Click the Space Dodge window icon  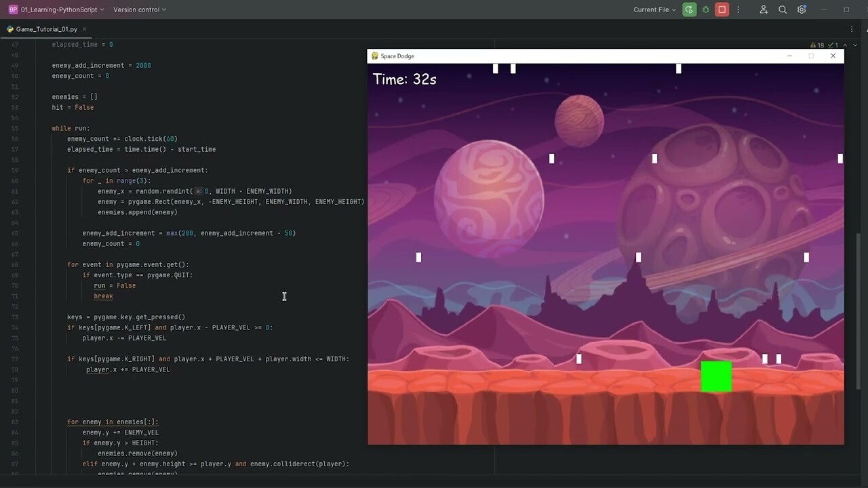point(374,56)
